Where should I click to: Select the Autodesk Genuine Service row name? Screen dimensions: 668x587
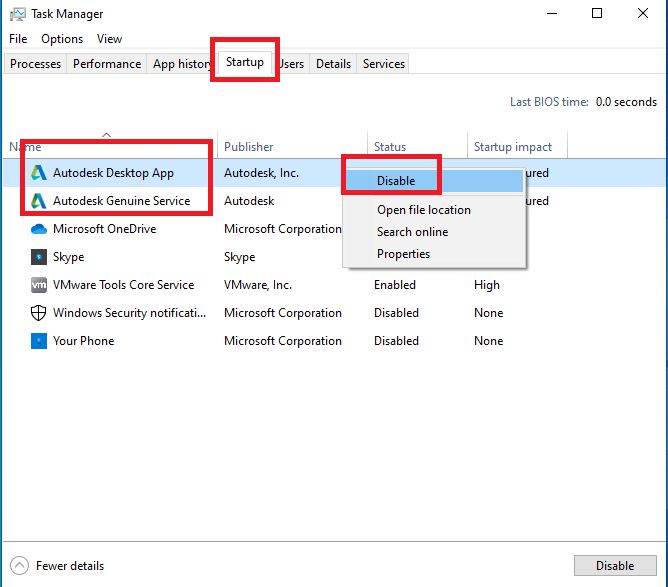122,201
